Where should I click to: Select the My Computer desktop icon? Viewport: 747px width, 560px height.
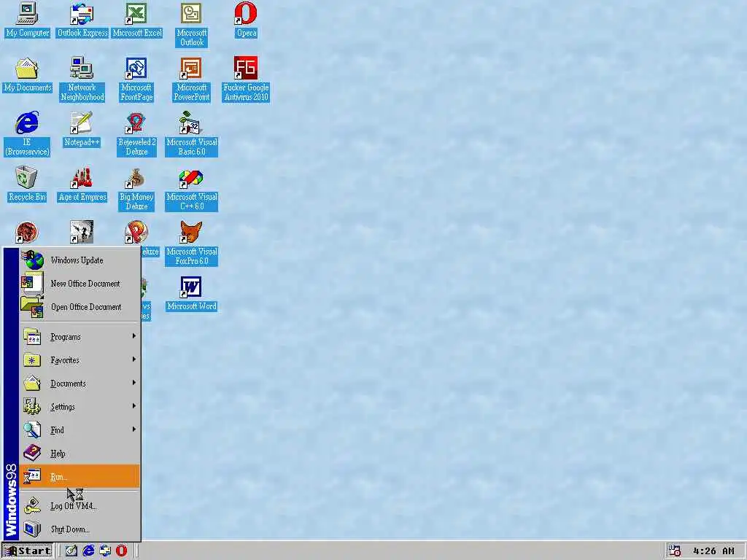(27, 20)
